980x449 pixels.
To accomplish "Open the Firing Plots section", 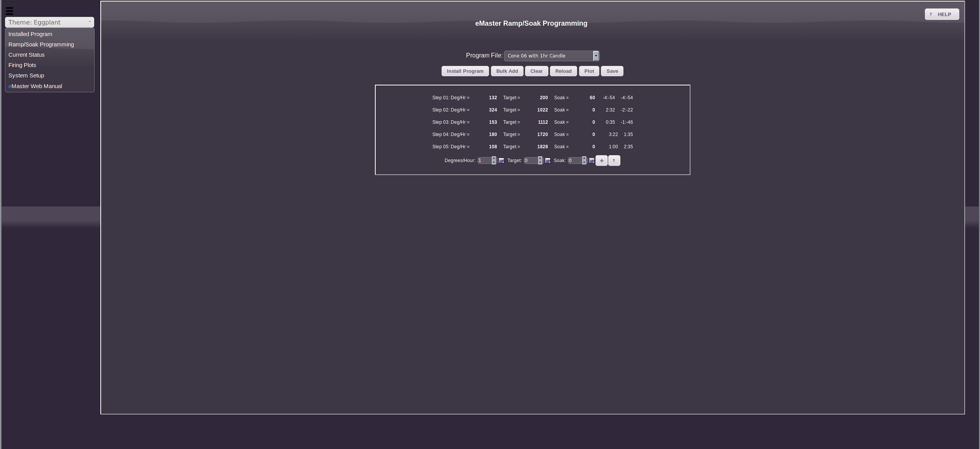I will pos(22,65).
